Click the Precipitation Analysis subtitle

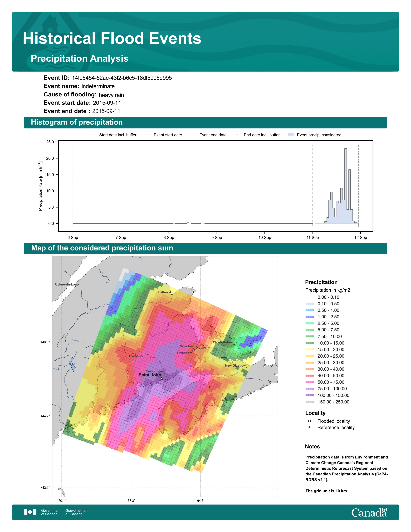tap(80, 59)
